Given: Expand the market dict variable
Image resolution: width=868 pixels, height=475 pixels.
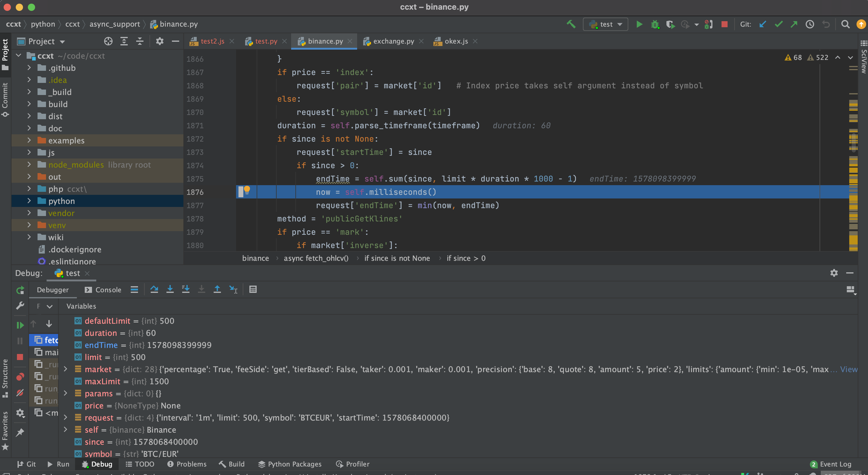Looking at the screenshot, I should tap(65, 369).
